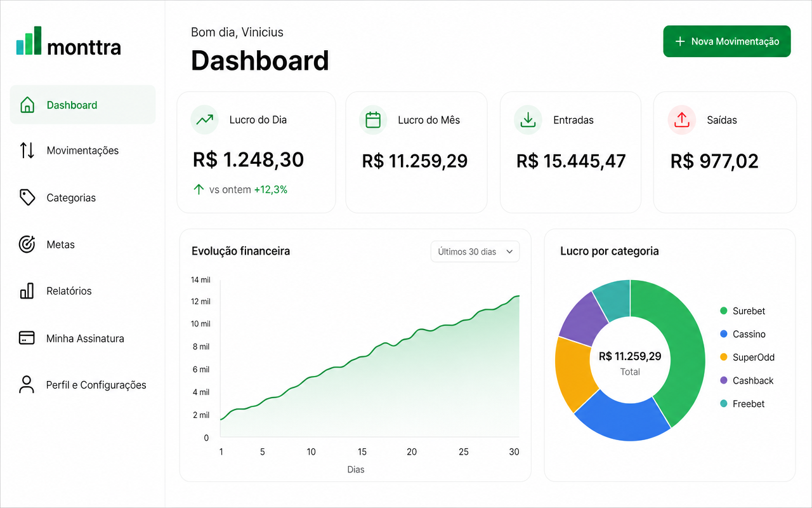The width and height of the screenshot is (812, 508).
Task: Click the credit card Minha Assinatura icon
Action: click(27, 338)
